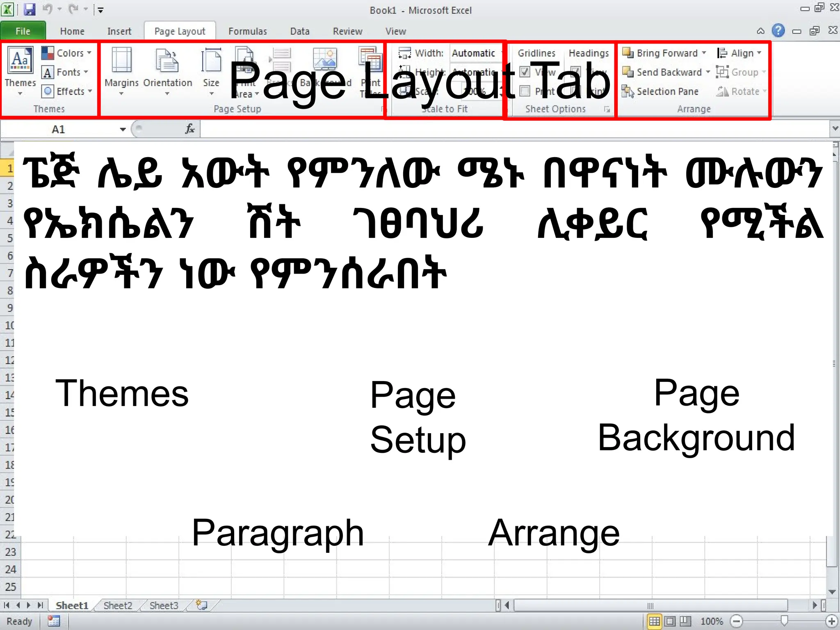Click the Insert Worksheet icon
Image resolution: width=840 pixels, height=630 pixels.
[202, 605]
